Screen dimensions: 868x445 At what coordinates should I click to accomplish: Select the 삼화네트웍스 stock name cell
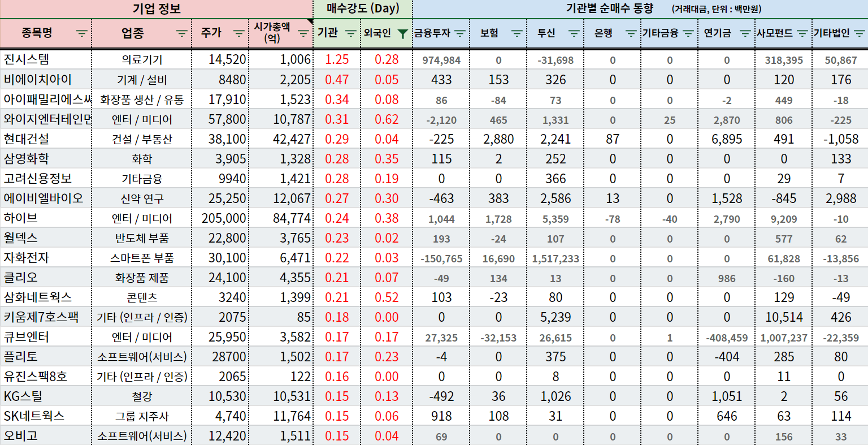click(x=45, y=297)
